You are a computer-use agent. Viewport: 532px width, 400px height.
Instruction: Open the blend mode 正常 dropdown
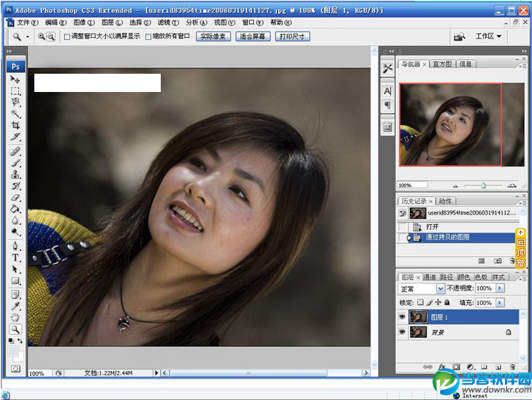441,288
